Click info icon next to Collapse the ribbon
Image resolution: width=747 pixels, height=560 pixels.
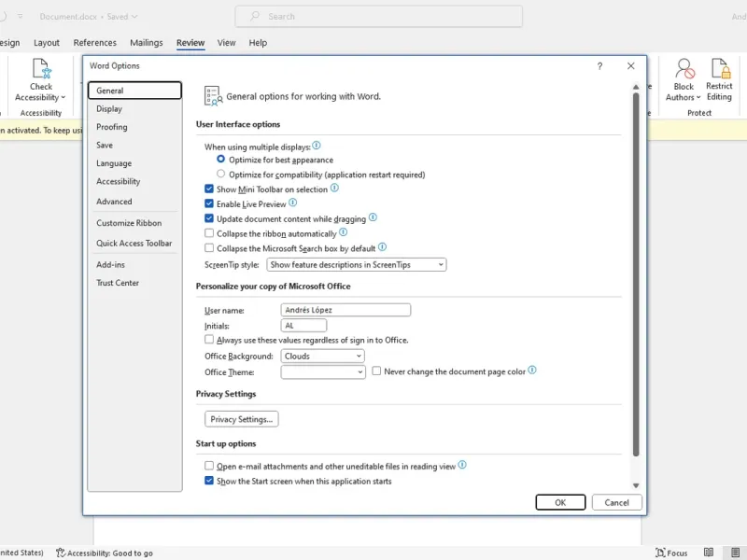coord(343,232)
